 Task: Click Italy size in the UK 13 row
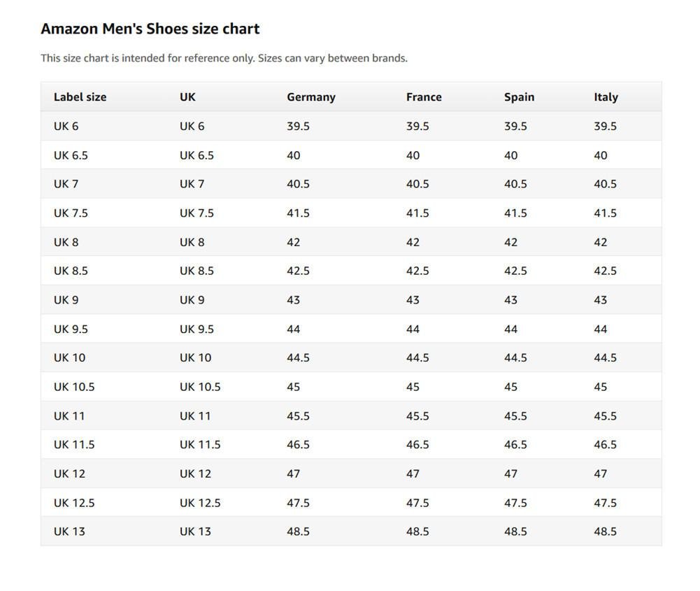605,531
